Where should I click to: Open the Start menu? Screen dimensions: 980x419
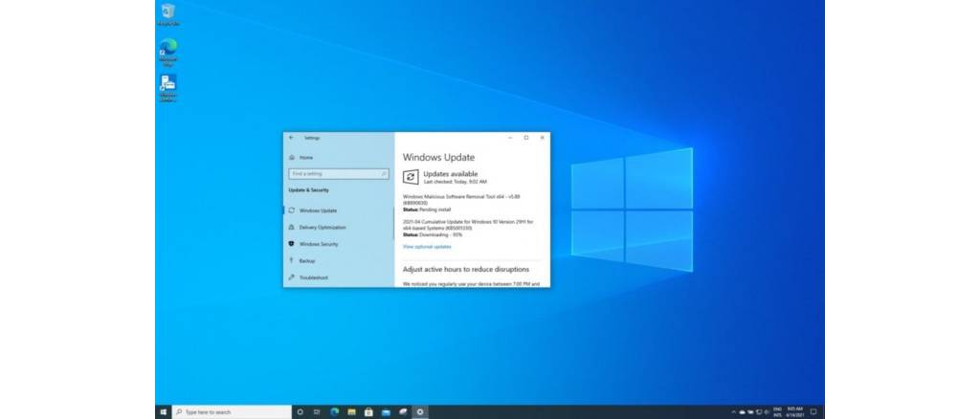(x=163, y=412)
